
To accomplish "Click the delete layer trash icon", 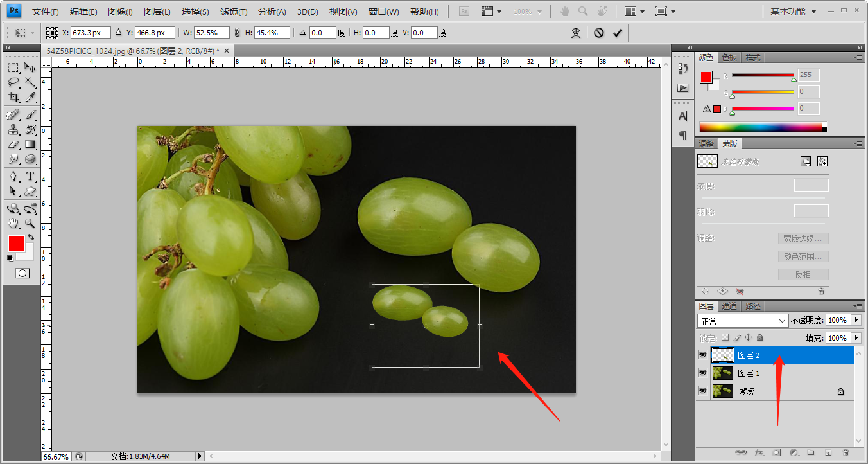I will [x=846, y=452].
